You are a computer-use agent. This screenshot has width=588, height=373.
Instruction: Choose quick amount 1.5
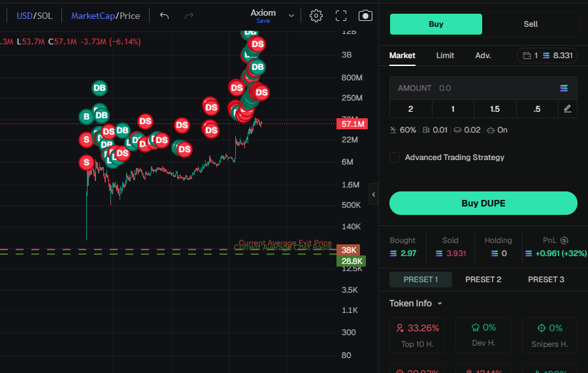pos(495,109)
